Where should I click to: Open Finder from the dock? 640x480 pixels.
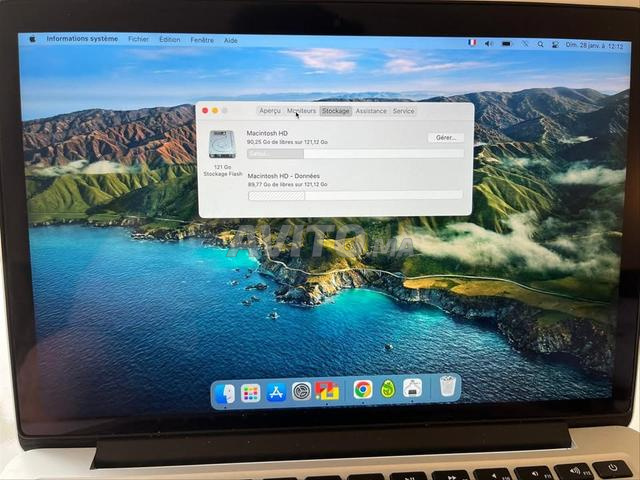[x=225, y=393]
